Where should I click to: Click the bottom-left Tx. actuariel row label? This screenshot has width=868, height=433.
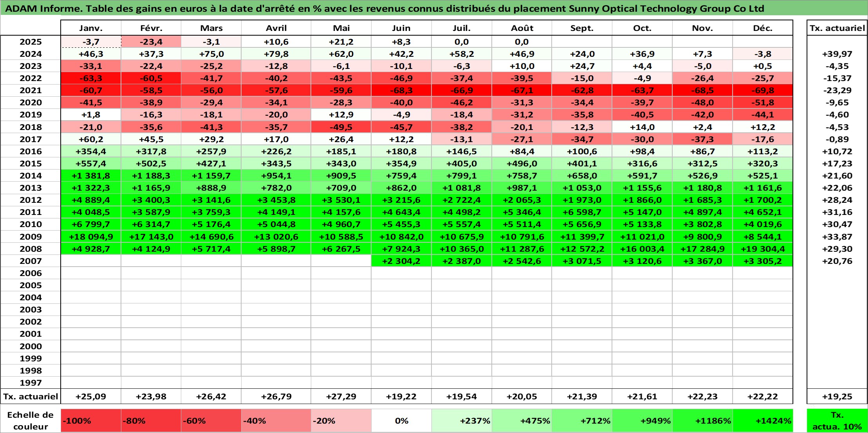coord(31,396)
